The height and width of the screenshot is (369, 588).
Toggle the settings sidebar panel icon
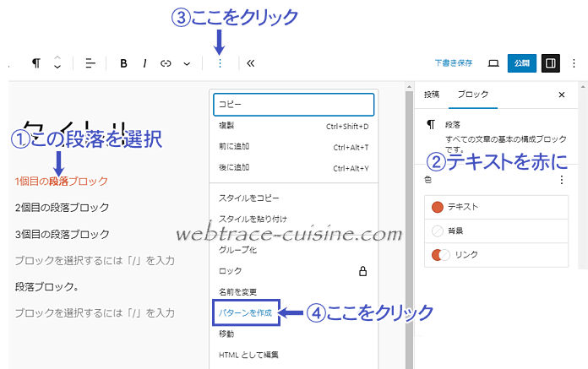tap(551, 63)
